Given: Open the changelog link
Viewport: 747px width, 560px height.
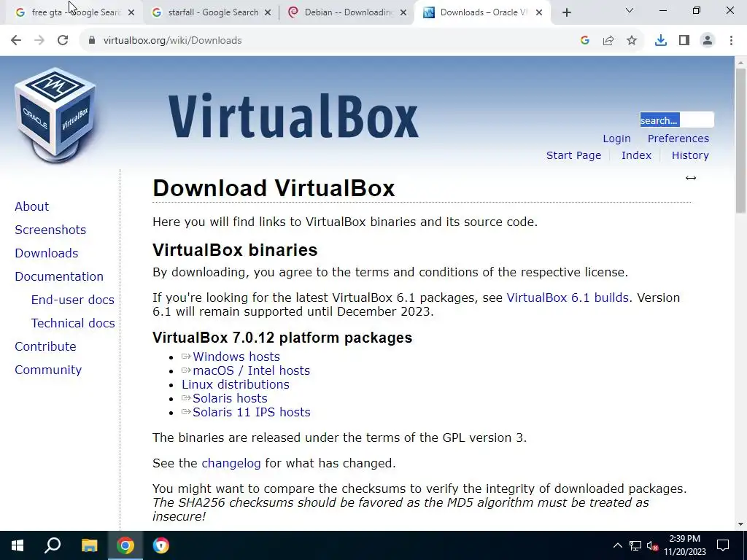Looking at the screenshot, I should click(231, 463).
